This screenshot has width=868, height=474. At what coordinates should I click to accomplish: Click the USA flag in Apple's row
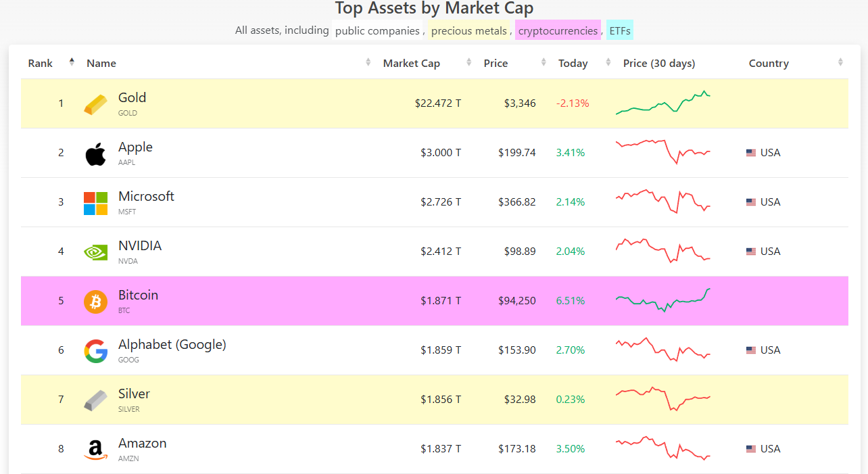(751, 153)
